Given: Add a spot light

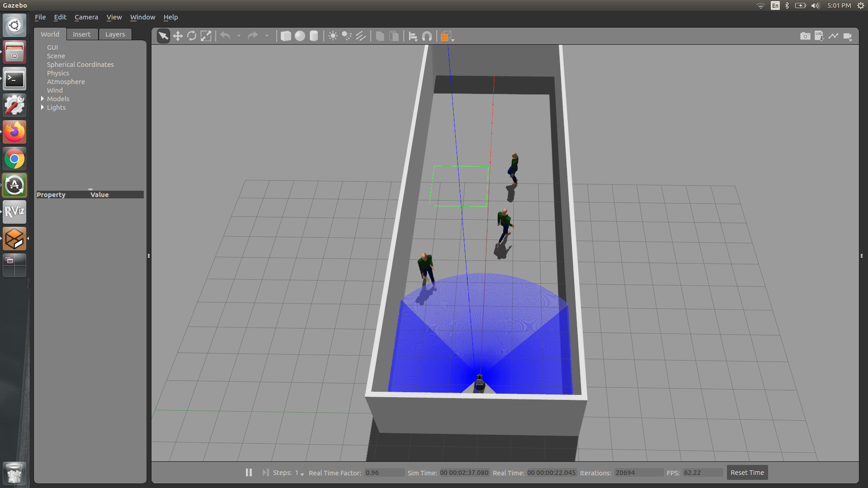Looking at the screenshot, I should (347, 36).
